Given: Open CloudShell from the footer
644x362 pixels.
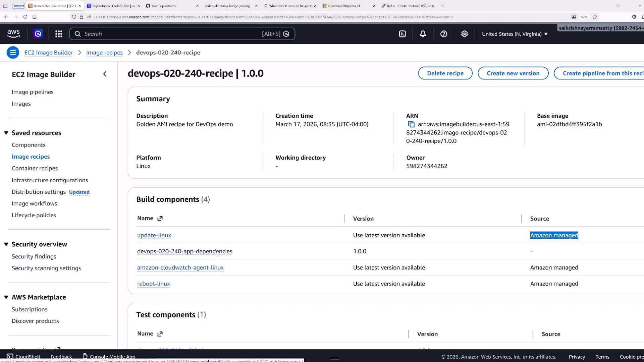Looking at the screenshot, I should (x=23, y=357).
